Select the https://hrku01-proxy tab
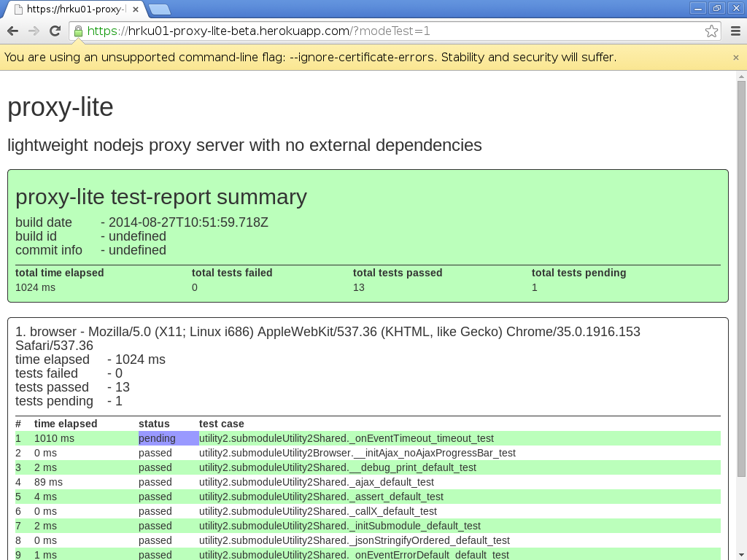 (76, 9)
